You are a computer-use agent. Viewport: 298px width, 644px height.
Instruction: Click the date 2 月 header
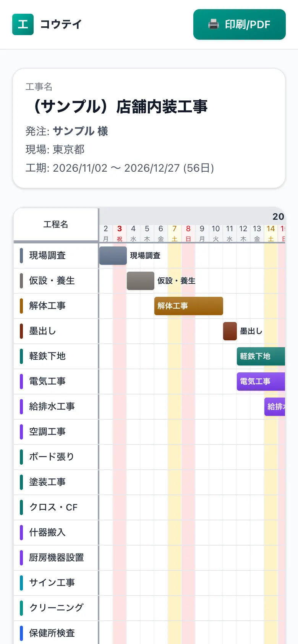106,233
